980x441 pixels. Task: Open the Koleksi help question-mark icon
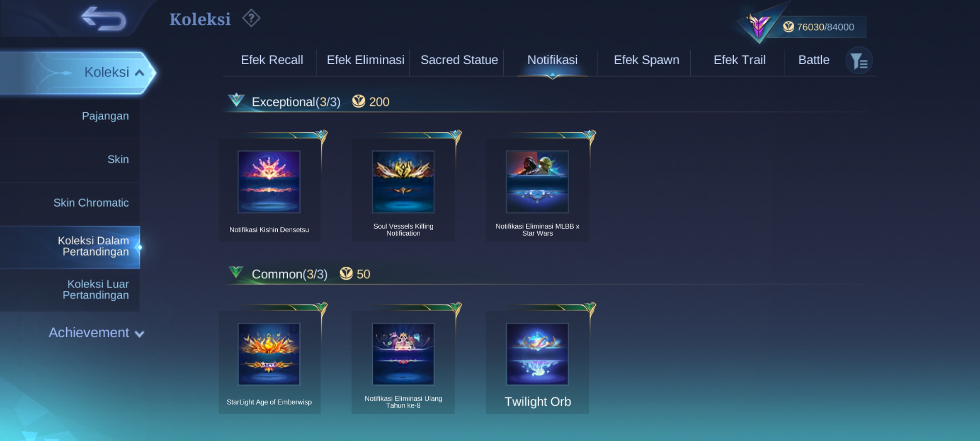click(251, 18)
